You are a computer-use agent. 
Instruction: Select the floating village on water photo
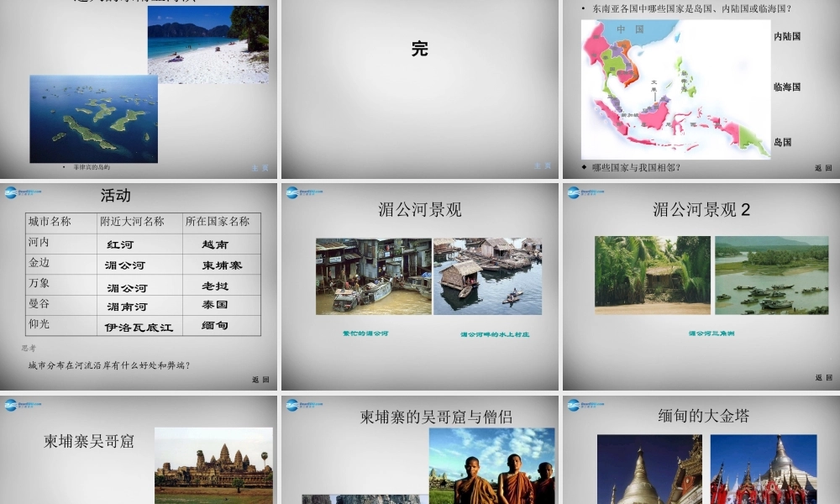[x=487, y=276]
